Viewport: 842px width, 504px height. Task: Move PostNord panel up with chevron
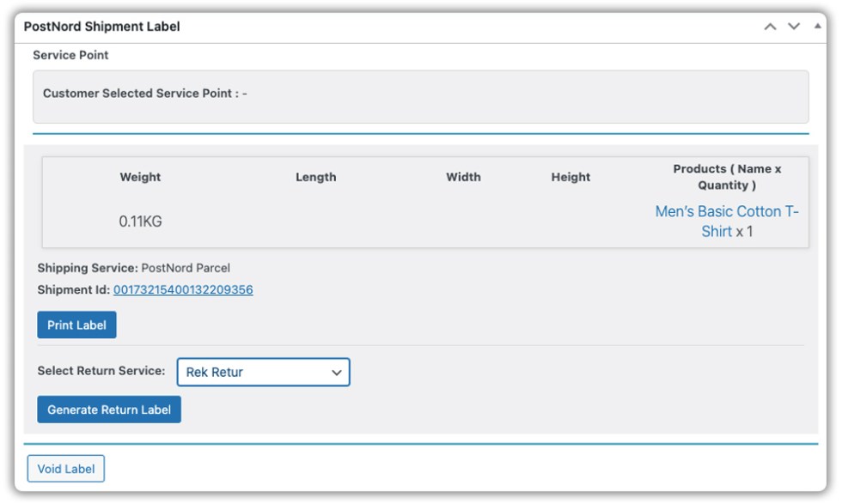(x=770, y=27)
